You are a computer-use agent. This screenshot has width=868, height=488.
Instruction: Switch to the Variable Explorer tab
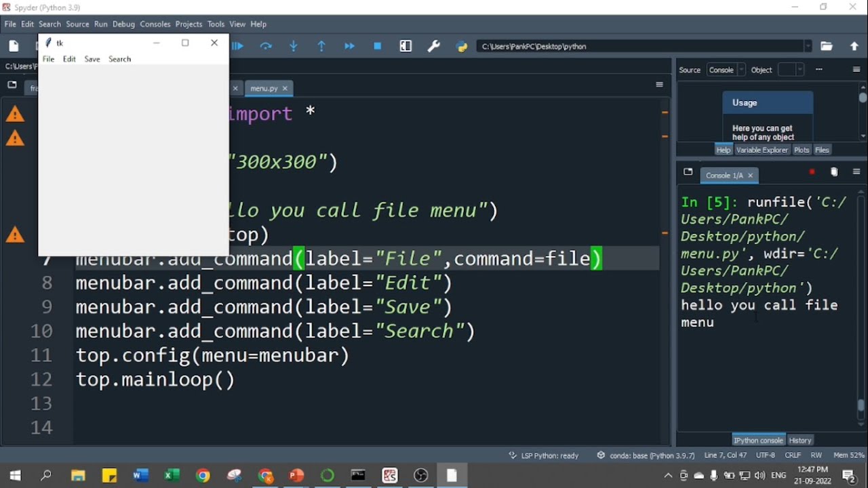pyautogui.click(x=762, y=150)
